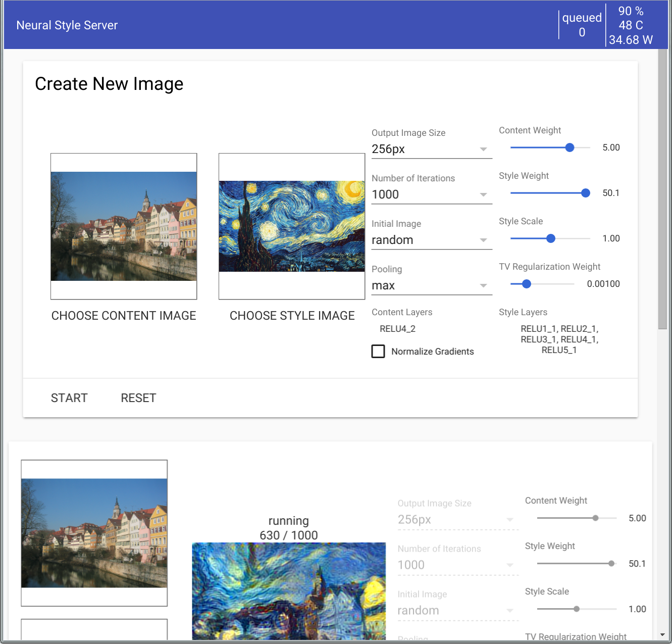Image resolution: width=672 pixels, height=644 pixels.
Task: Click the 90 % GPU usage reading
Action: pyautogui.click(x=631, y=11)
